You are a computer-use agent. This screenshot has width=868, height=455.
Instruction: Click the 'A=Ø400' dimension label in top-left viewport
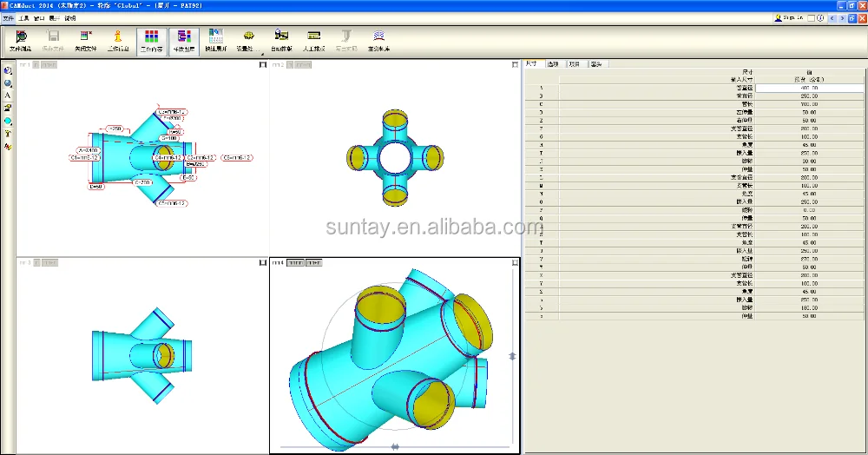(x=88, y=150)
